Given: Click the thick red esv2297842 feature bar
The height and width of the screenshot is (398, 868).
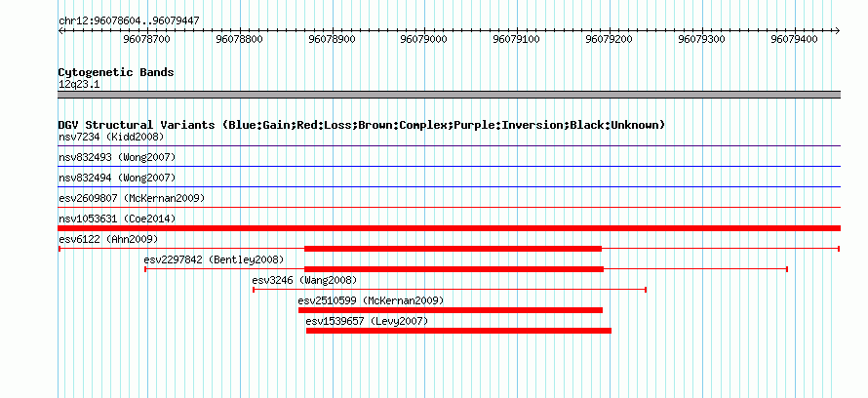Looking at the screenshot, I should tap(454, 269).
